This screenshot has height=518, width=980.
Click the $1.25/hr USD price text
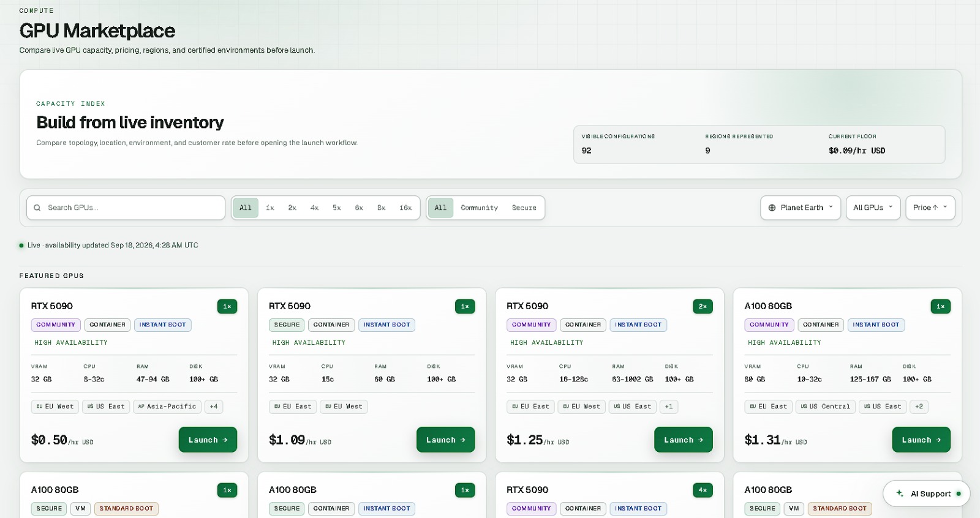pyautogui.click(x=538, y=440)
